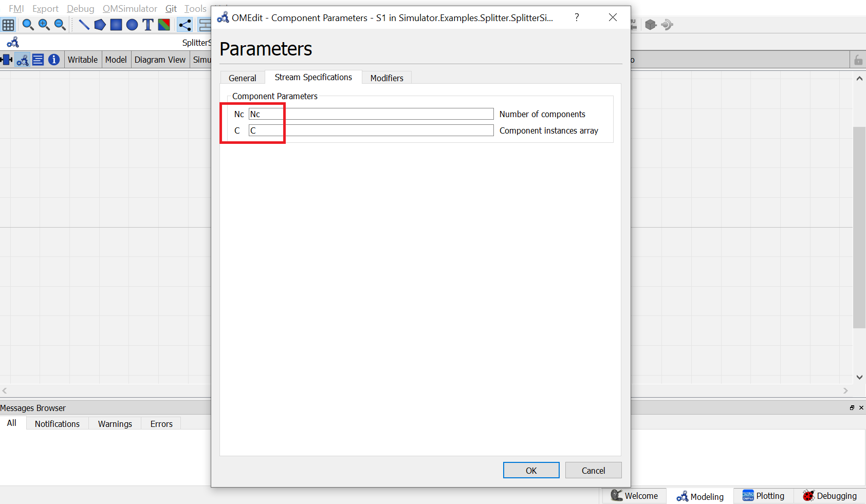Image resolution: width=866 pixels, height=504 pixels.
Task: Switch to Icon View button
Action: [7, 60]
